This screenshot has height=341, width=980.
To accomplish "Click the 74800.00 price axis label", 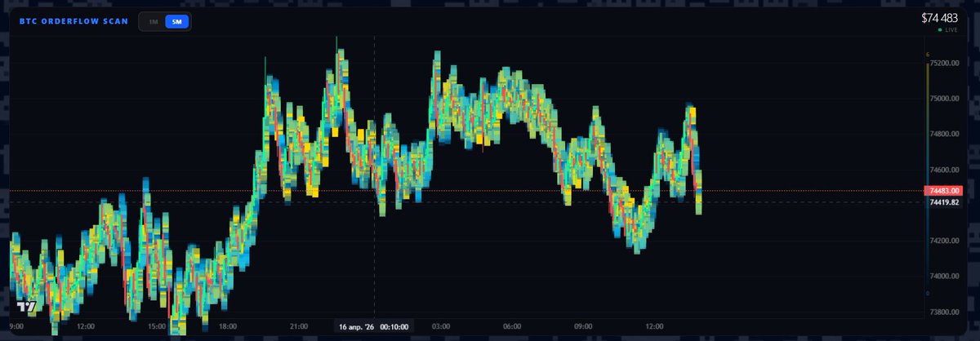I will pos(945,134).
